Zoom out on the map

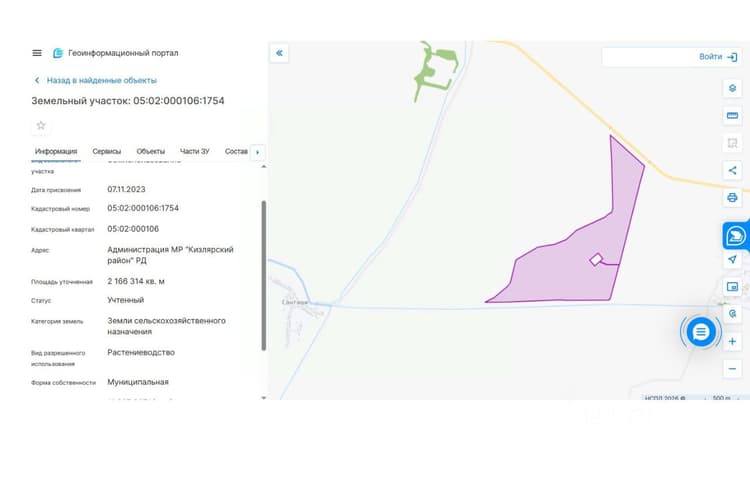pos(732,369)
